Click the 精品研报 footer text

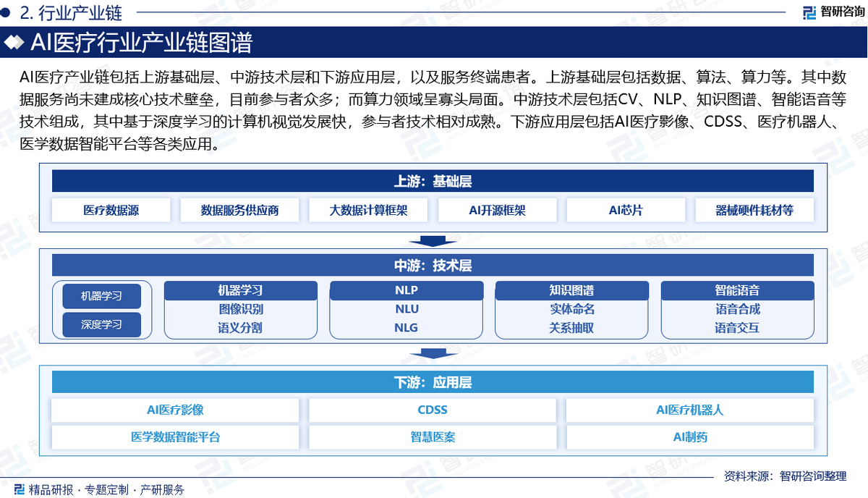coord(51,490)
